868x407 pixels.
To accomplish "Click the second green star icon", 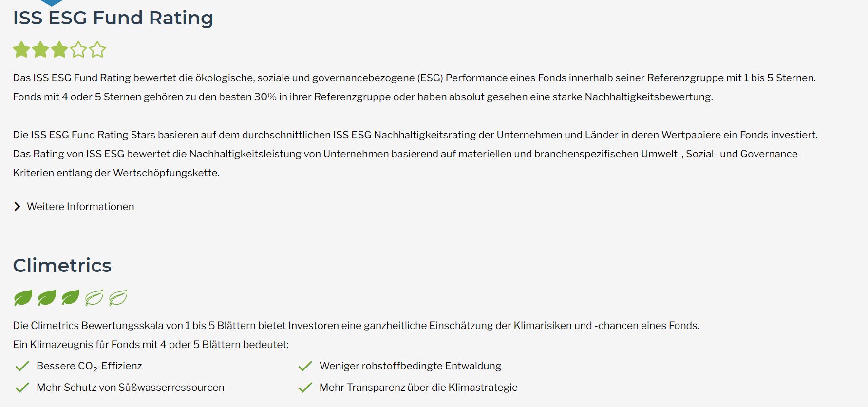I will point(40,49).
